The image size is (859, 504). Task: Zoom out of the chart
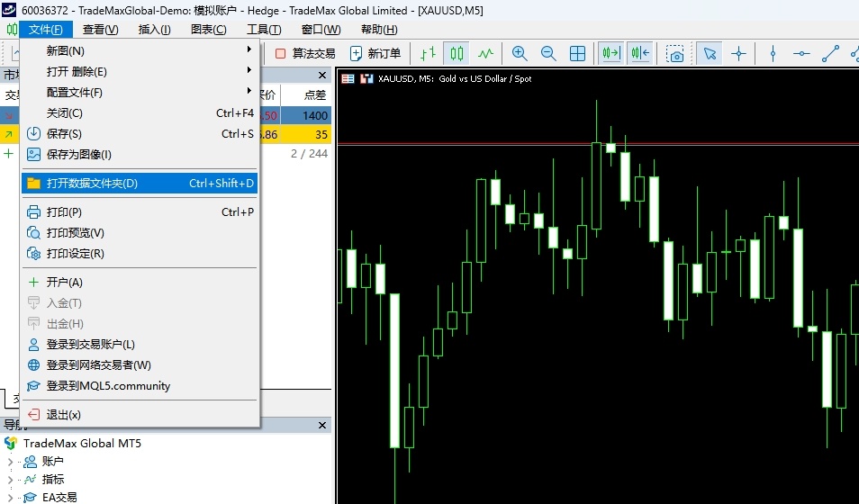tap(548, 53)
